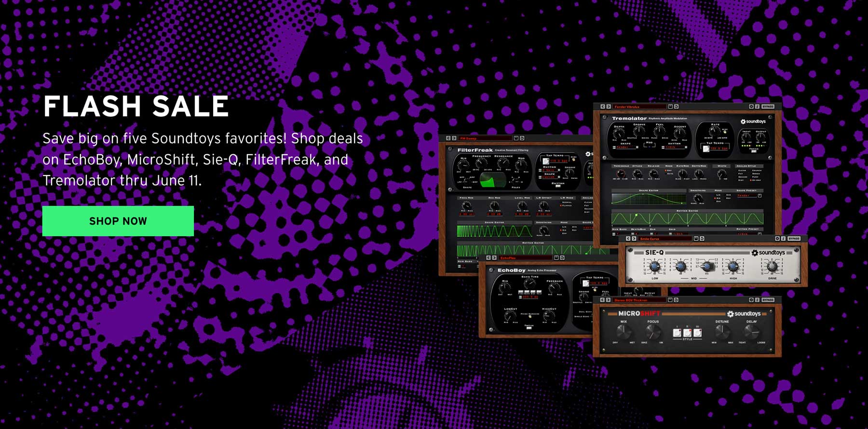This screenshot has width=868, height=429.
Task: Click Tremolator Tap Tempo button
Action: [706, 148]
